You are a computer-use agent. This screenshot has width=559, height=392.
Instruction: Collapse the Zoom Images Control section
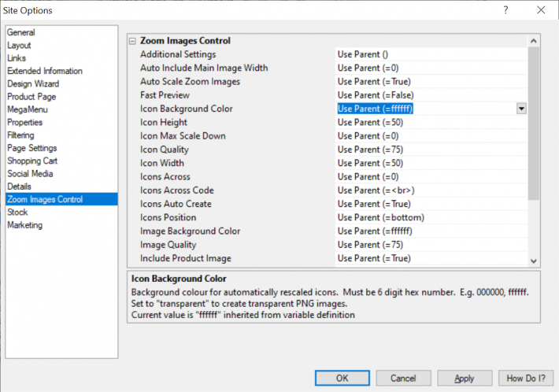click(132, 41)
